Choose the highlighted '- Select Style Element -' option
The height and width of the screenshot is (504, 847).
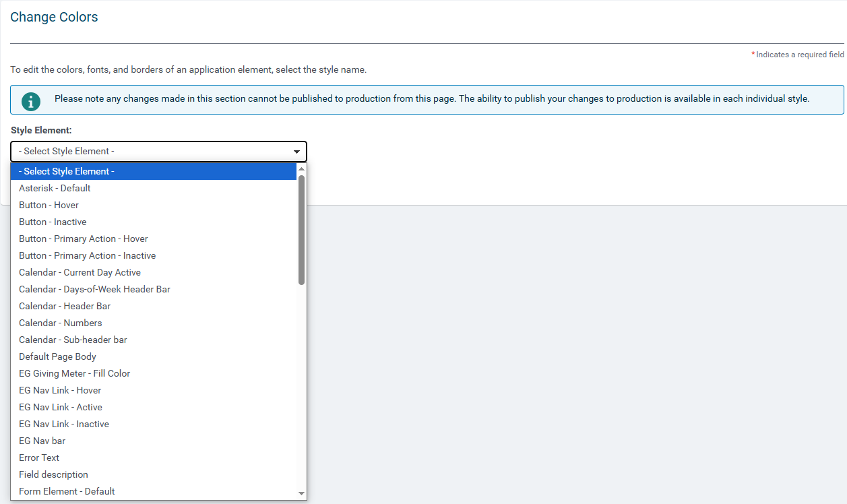(154, 171)
